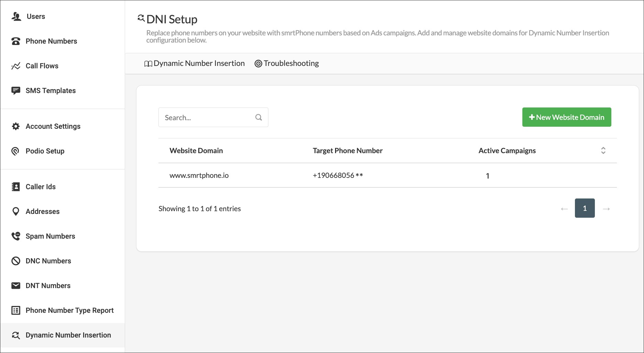The height and width of the screenshot is (353, 644).
Task: Sort table using Active Campaigns arrows
Action: [603, 150]
